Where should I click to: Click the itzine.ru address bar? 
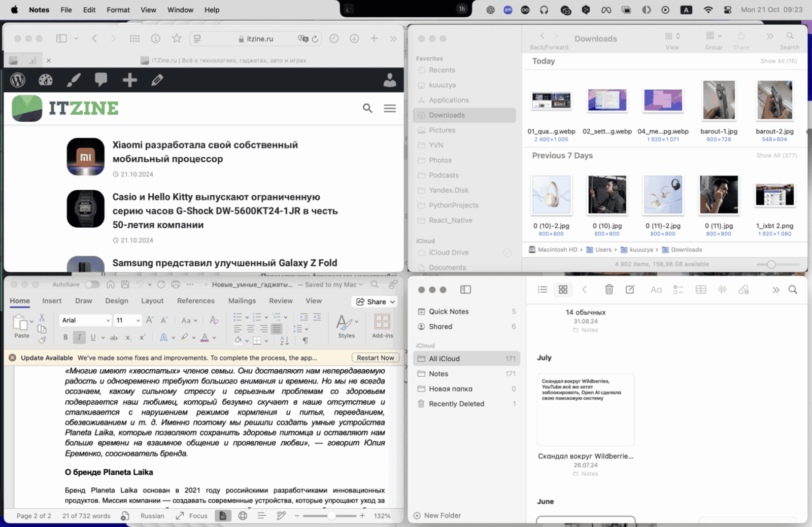(256, 39)
